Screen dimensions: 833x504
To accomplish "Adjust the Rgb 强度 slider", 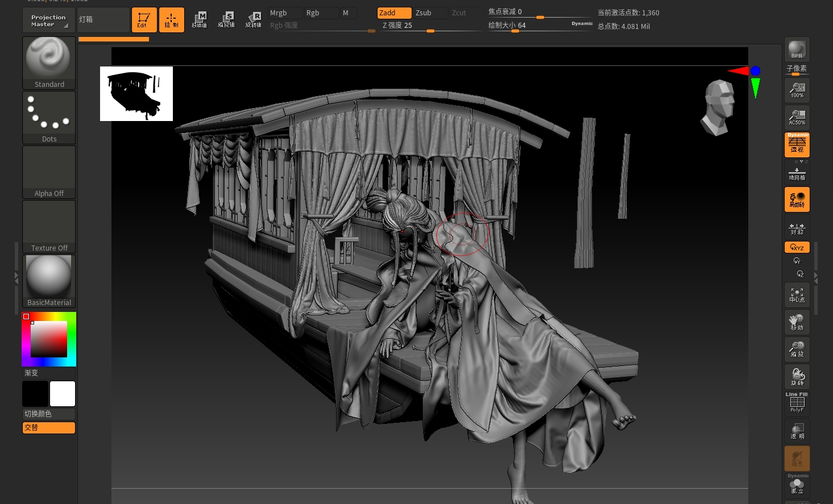I will click(x=322, y=26).
